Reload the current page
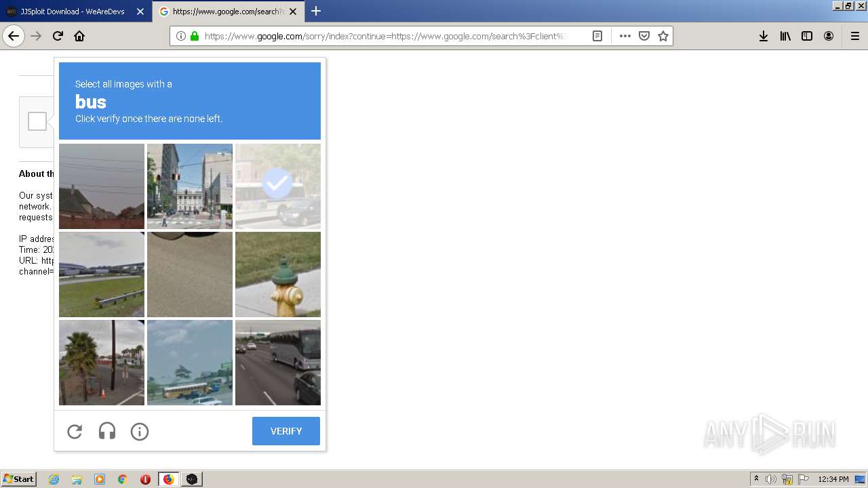The height and width of the screenshot is (488, 868). click(58, 36)
